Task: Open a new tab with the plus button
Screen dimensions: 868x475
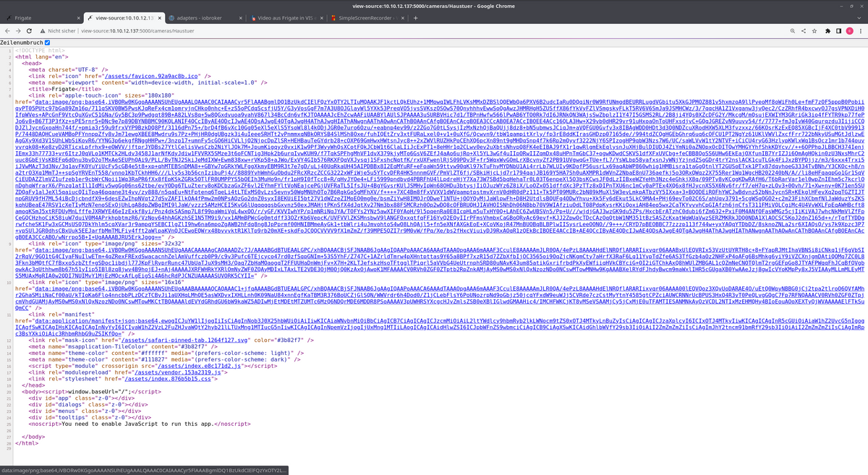Action: coord(415,18)
